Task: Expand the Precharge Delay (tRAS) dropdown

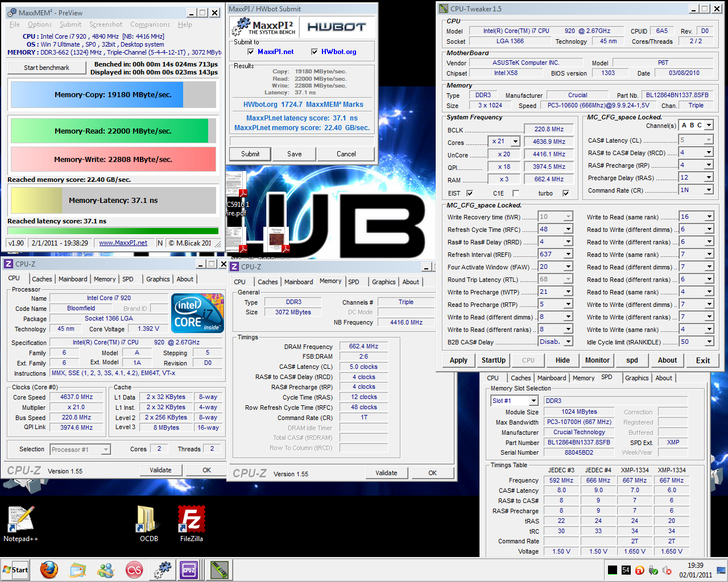Action: (709, 177)
